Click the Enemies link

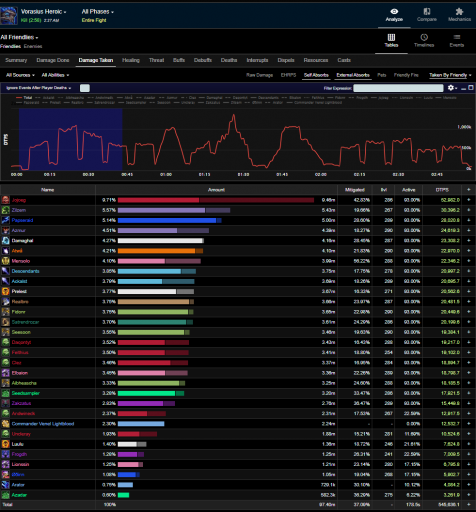point(33,46)
